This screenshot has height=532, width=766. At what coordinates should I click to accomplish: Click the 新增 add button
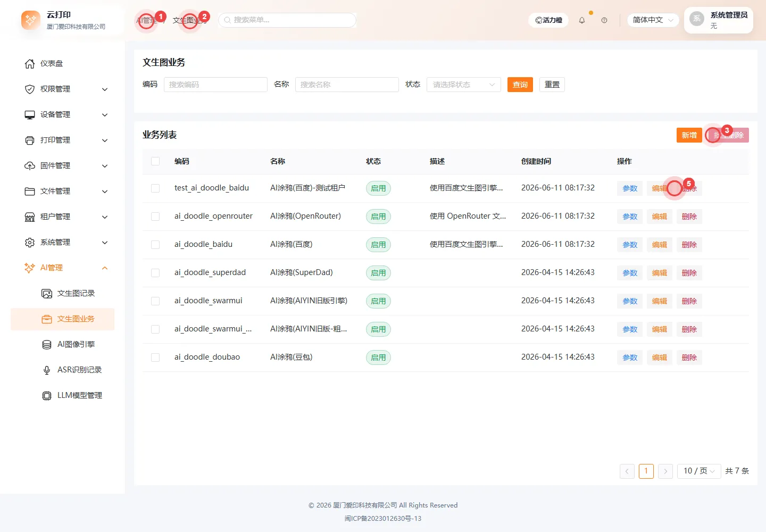tap(689, 135)
